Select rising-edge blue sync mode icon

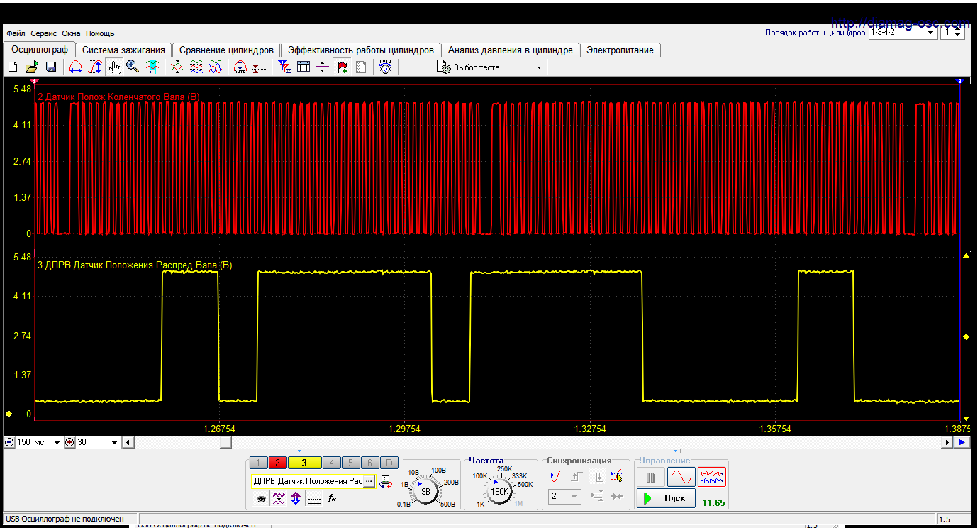pyautogui.click(x=557, y=476)
